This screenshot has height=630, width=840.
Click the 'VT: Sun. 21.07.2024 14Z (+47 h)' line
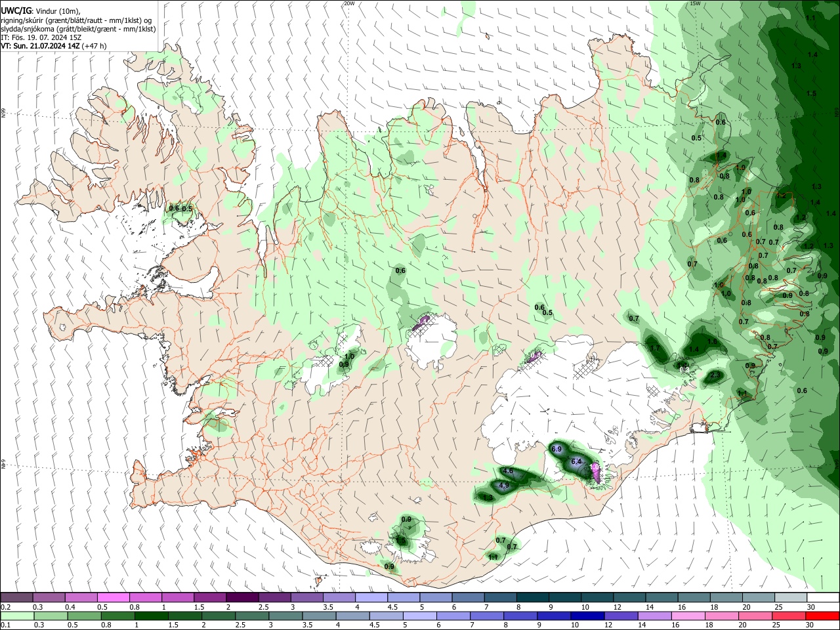[x=54, y=46]
